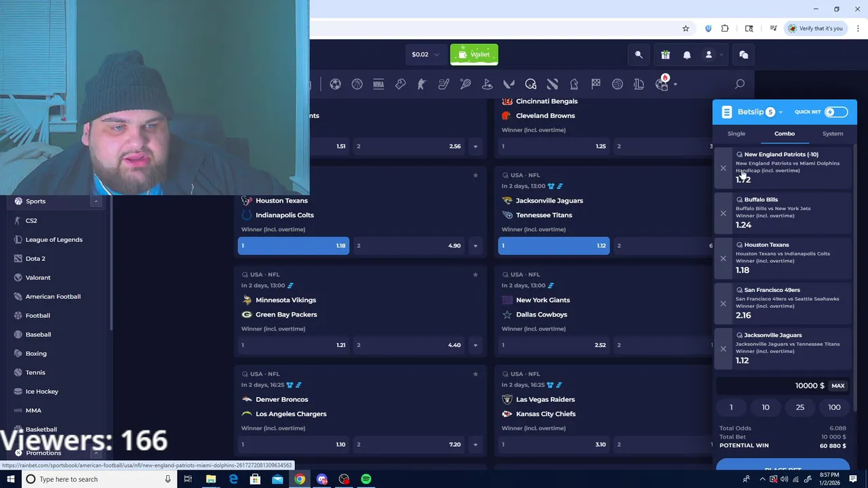This screenshot has width=868, height=488.
Task: Select the boxing glove sport icon
Action: click(x=400, y=84)
